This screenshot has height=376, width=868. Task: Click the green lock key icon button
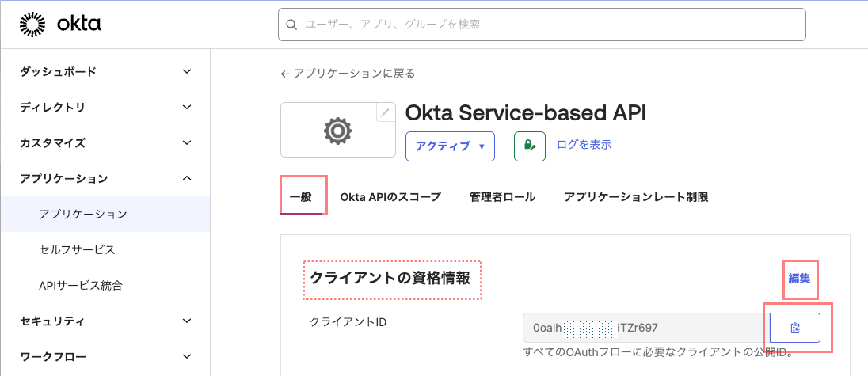(x=529, y=146)
